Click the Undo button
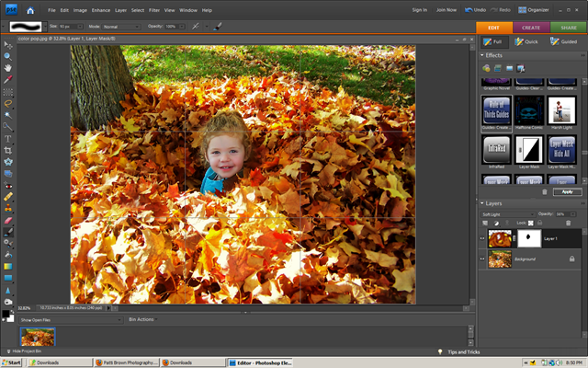This screenshot has height=368, width=588. [476, 10]
